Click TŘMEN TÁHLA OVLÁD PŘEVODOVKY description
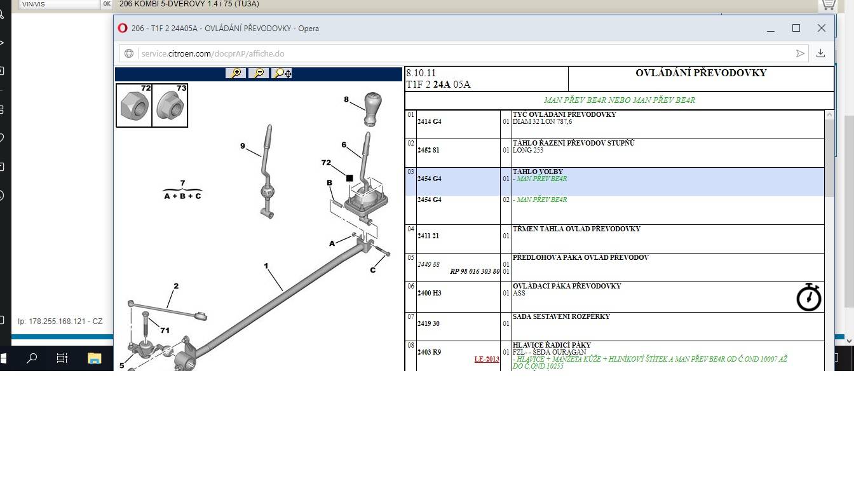 (576, 229)
